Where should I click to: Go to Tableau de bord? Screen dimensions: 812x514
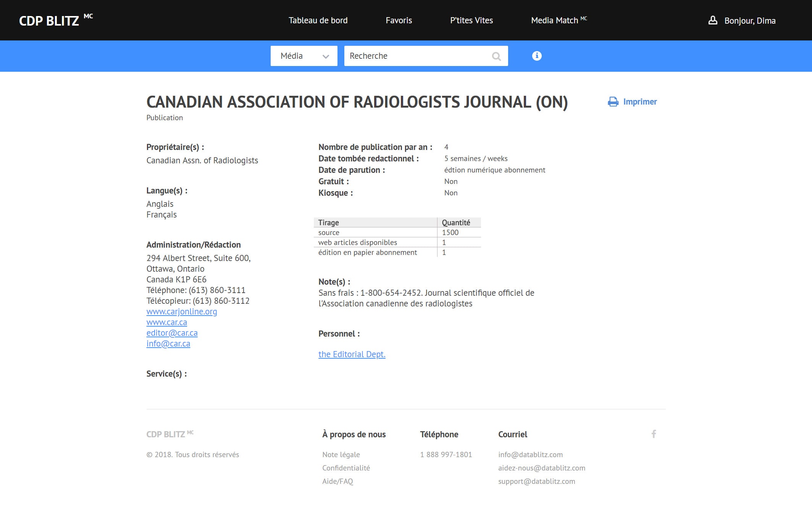318,20
